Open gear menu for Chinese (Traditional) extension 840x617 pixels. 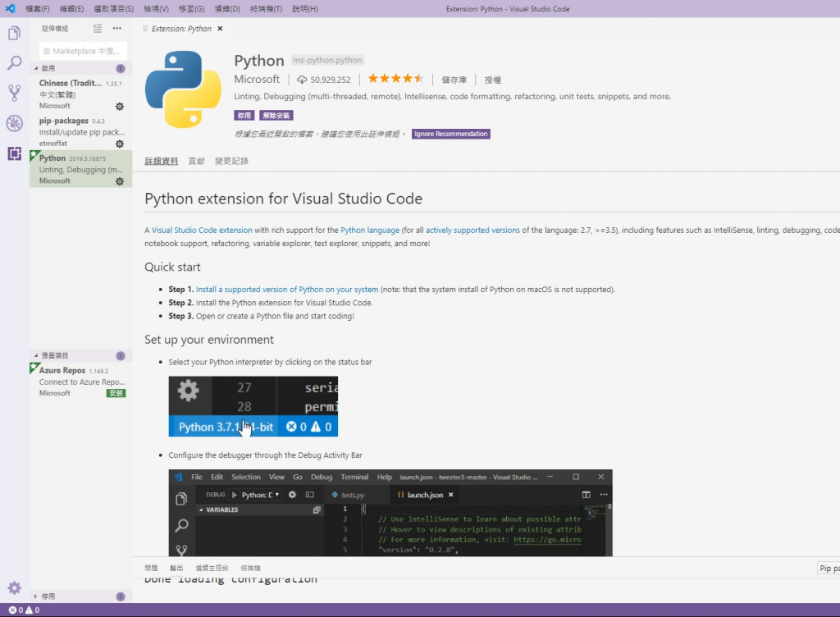(120, 106)
